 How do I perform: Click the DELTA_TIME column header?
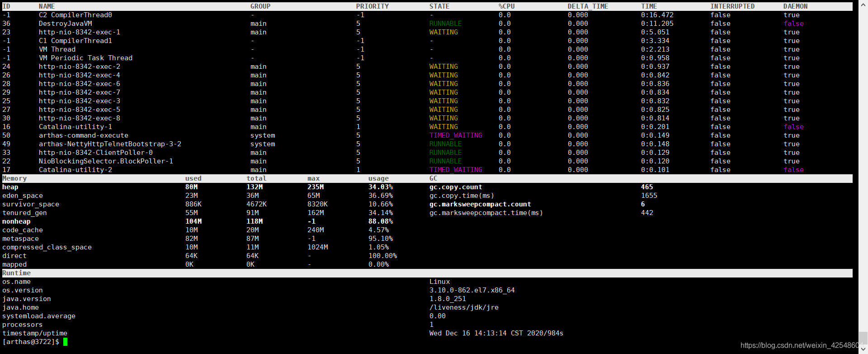(x=588, y=6)
